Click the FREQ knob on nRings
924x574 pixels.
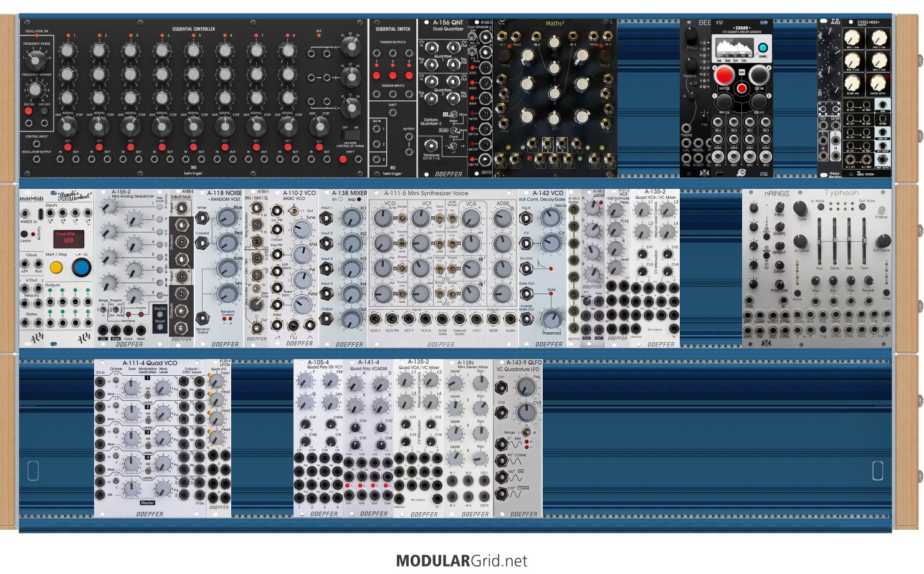point(779,206)
